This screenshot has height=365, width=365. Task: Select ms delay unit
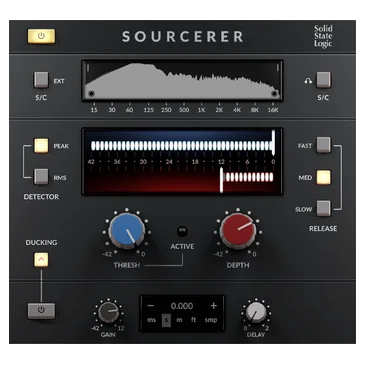(151, 320)
